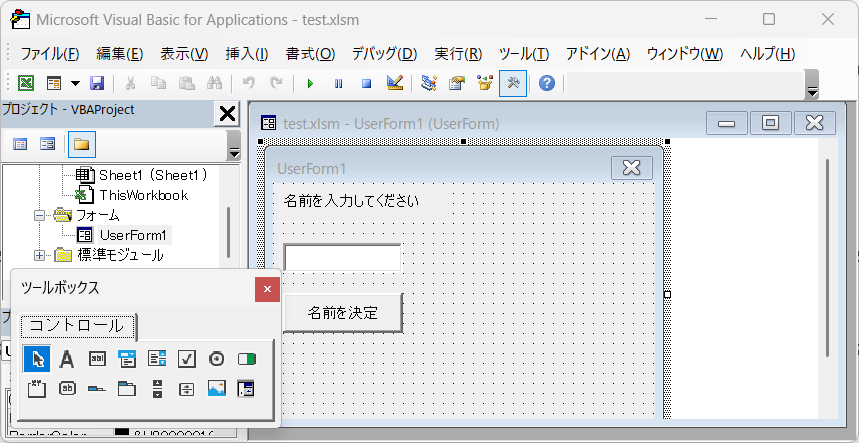The width and height of the screenshot is (859, 443).
Task: Expand the 標準モジュール folder node
Action: coord(39,255)
